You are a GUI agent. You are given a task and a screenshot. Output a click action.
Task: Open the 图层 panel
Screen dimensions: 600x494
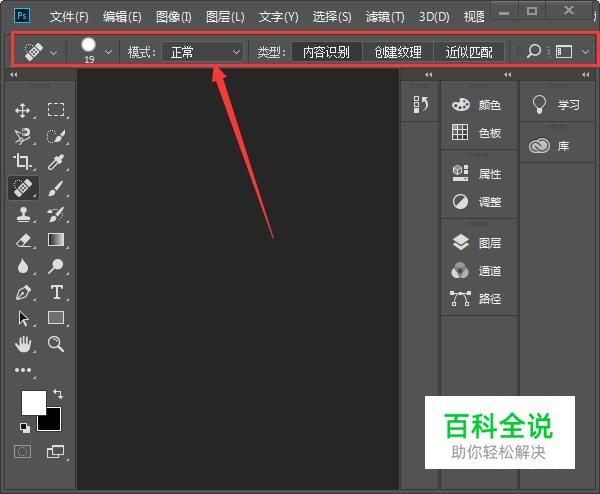[476, 243]
